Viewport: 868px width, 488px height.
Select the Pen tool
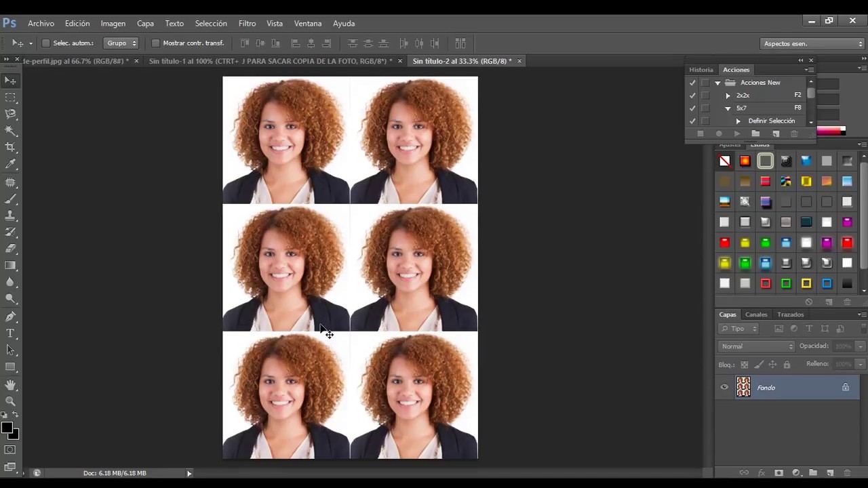tap(10, 317)
